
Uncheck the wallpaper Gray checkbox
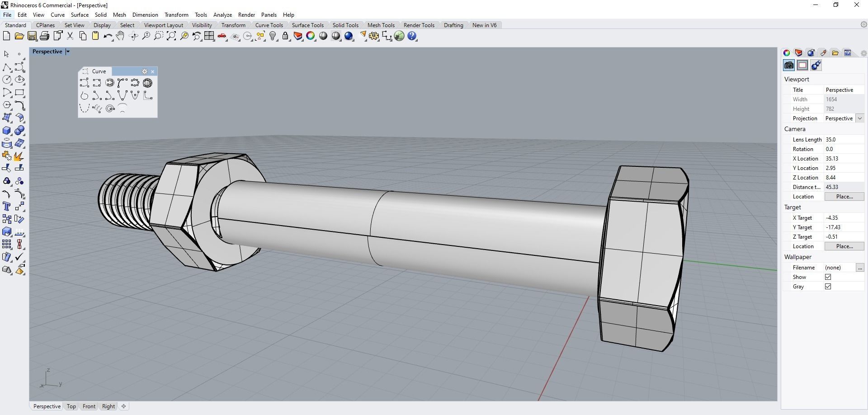pos(828,287)
